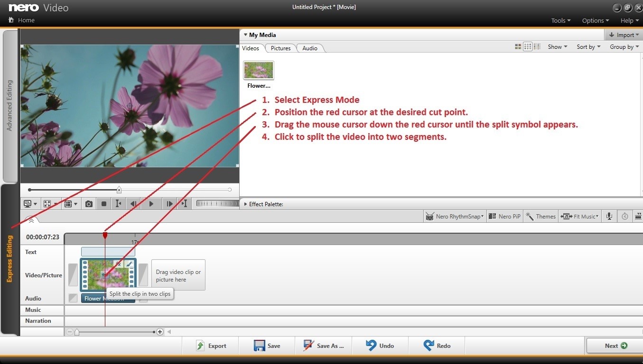Click the red playhead marker on the ruler

[105, 235]
